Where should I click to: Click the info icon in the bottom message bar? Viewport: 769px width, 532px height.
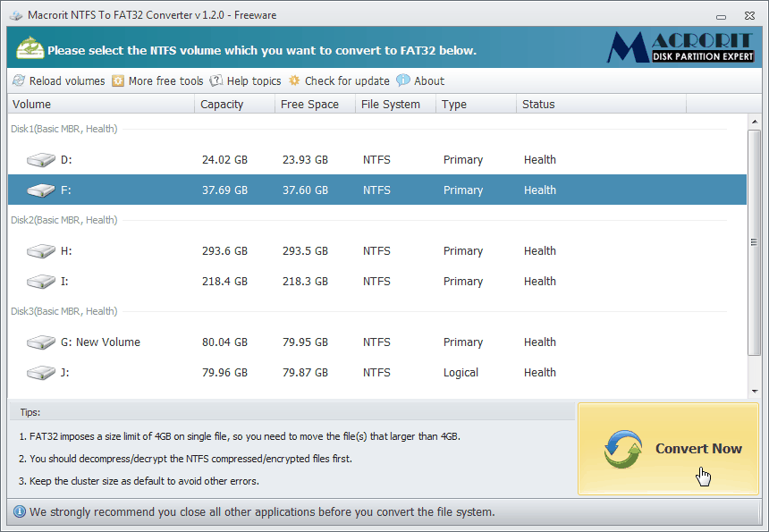[x=20, y=511]
